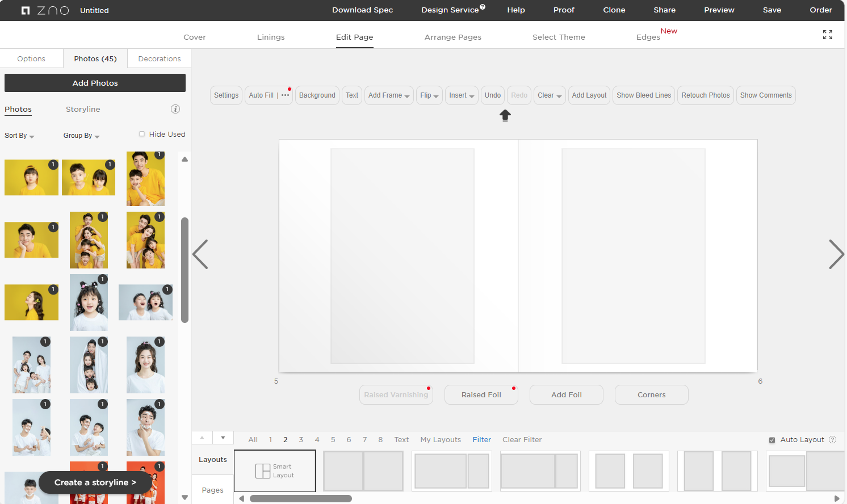847x504 pixels.
Task: Switch to the Options panel tab
Action: [x=31, y=58]
